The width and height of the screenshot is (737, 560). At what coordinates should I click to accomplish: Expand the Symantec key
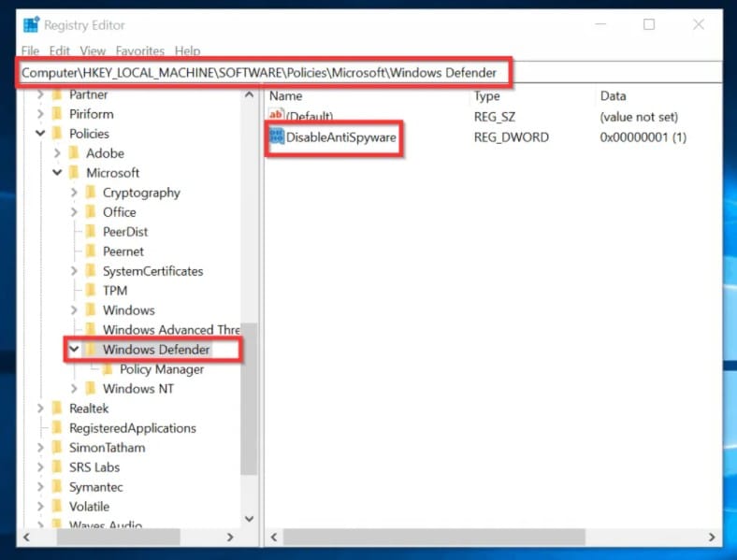40,487
